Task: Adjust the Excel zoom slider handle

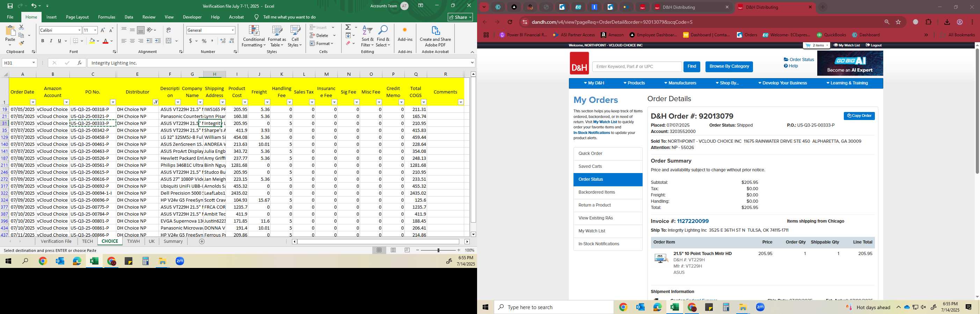Action: click(x=438, y=250)
